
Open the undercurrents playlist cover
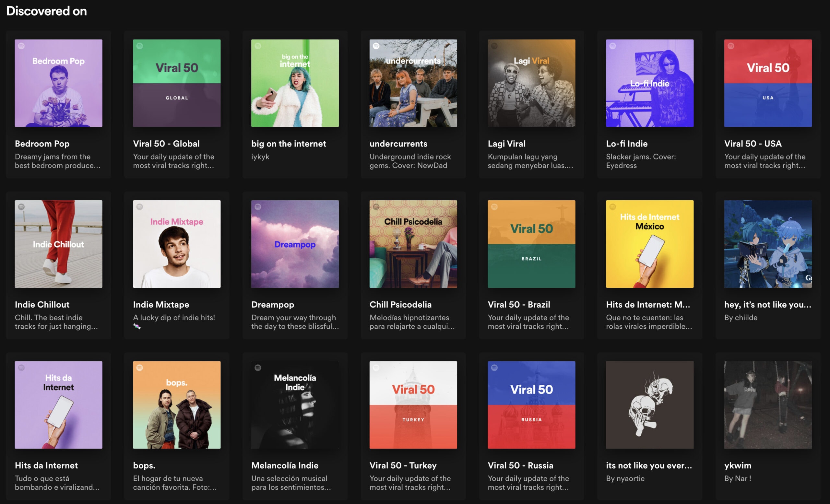pos(413,83)
